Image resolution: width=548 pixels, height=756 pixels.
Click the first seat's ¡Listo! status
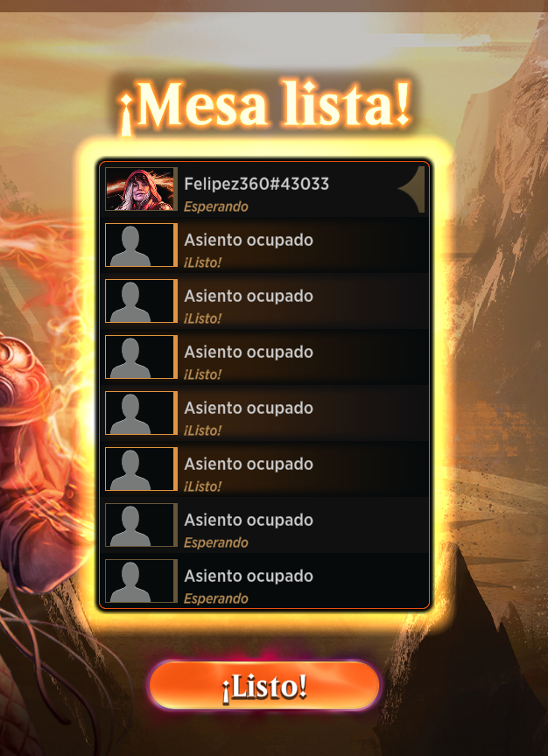tap(202, 262)
